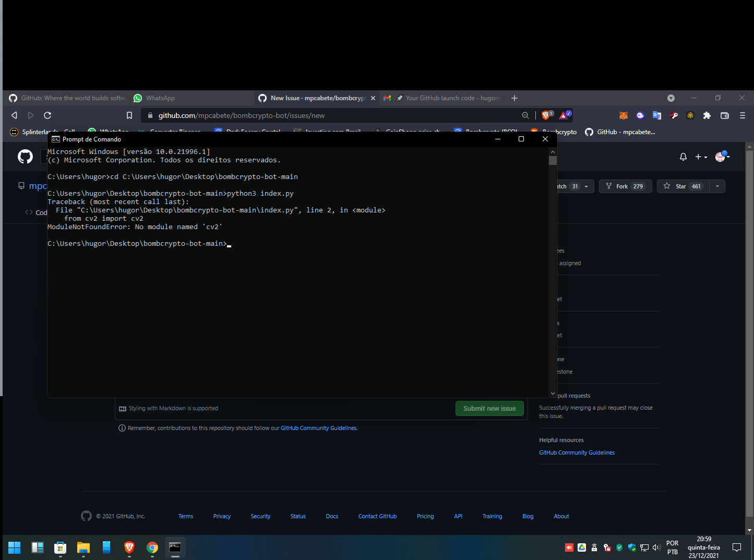
Task: Open the GitHub Community Guidelines link
Action: point(318,427)
